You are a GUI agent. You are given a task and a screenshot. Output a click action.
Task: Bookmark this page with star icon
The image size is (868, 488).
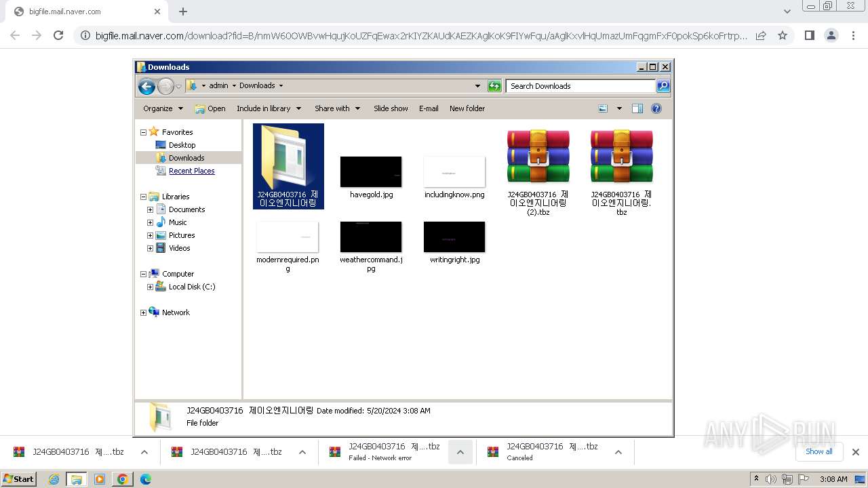point(783,35)
